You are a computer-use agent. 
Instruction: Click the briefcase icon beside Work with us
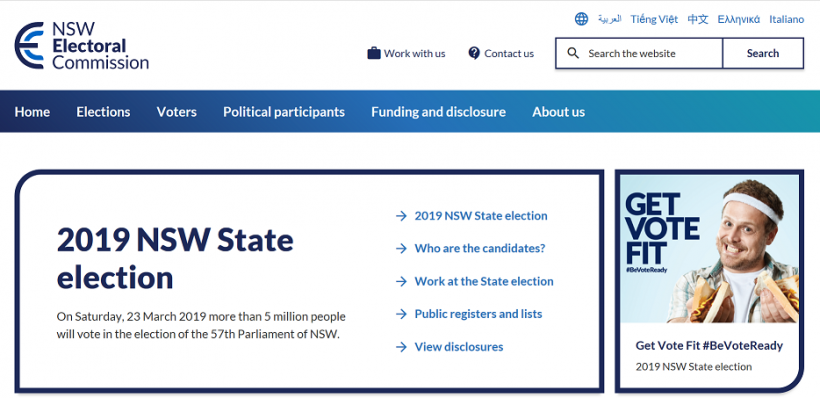tap(374, 53)
